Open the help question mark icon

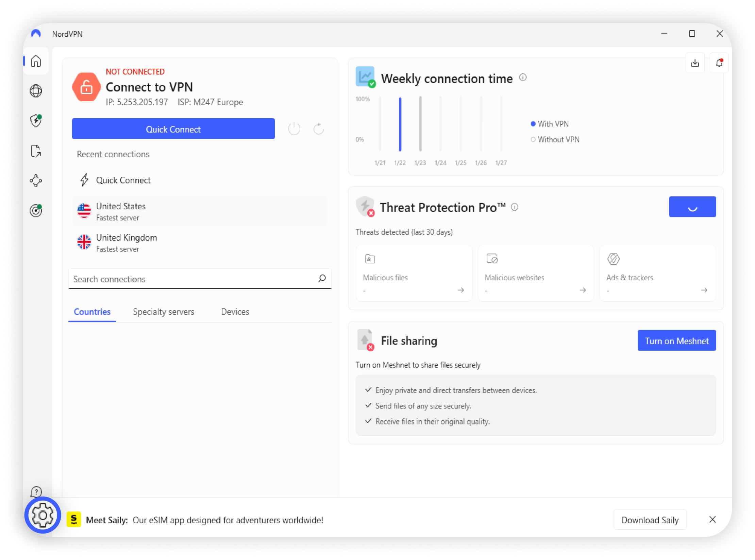pyautogui.click(x=36, y=491)
